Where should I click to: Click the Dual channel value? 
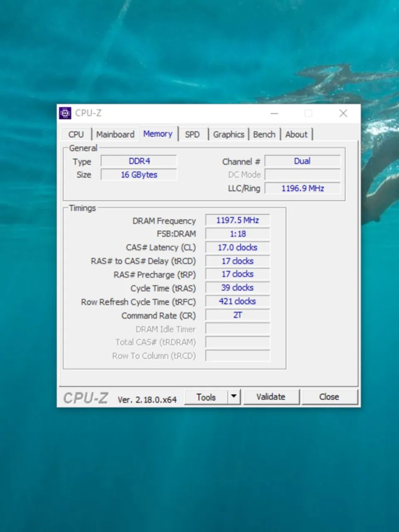click(303, 161)
